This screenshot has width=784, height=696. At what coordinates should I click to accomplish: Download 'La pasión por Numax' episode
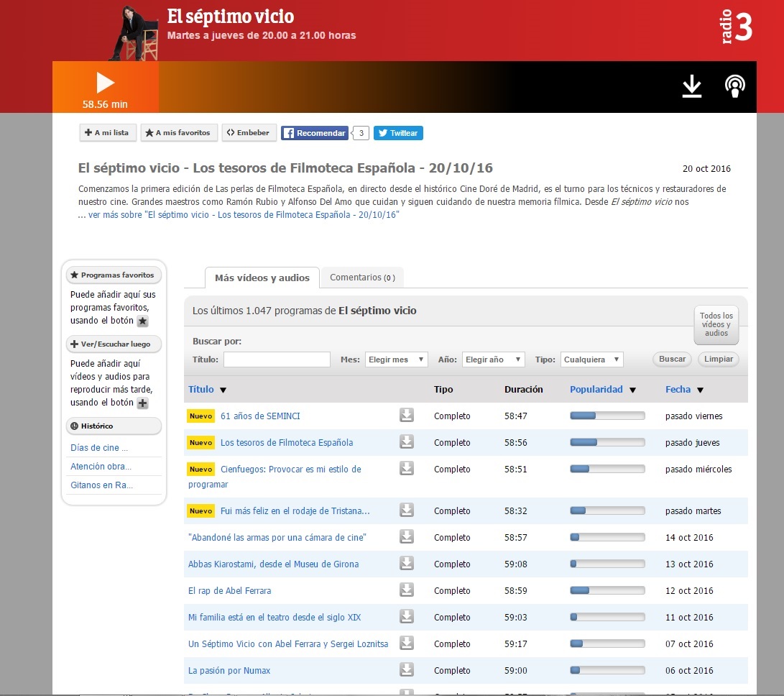[407, 669]
